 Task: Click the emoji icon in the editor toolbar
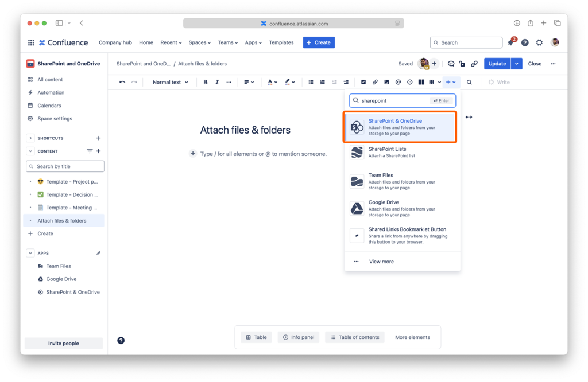click(409, 83)
